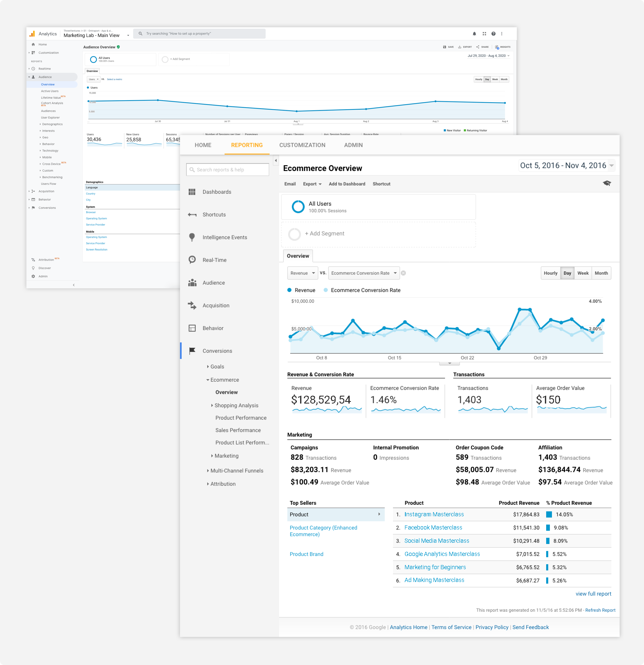Click the Insights icon in Audience Overview toolbar
Viewport: 644px width, 665px height.
click(497, 47)
